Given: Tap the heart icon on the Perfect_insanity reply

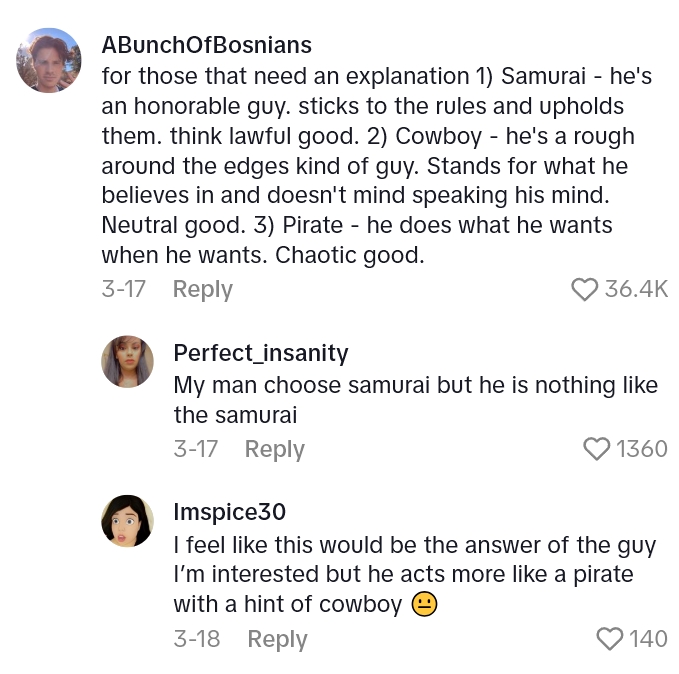Looking at the screenshot, I should click(x=596, y=449).
